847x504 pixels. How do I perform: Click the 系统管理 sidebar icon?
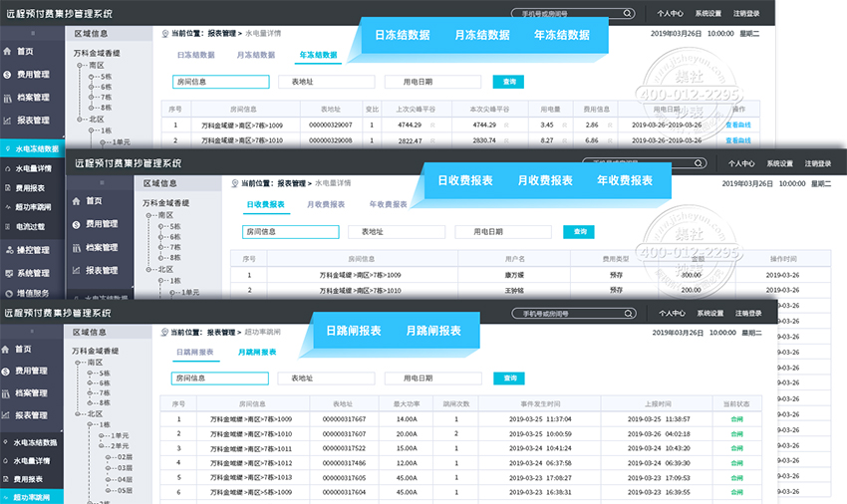coord(8,273)
